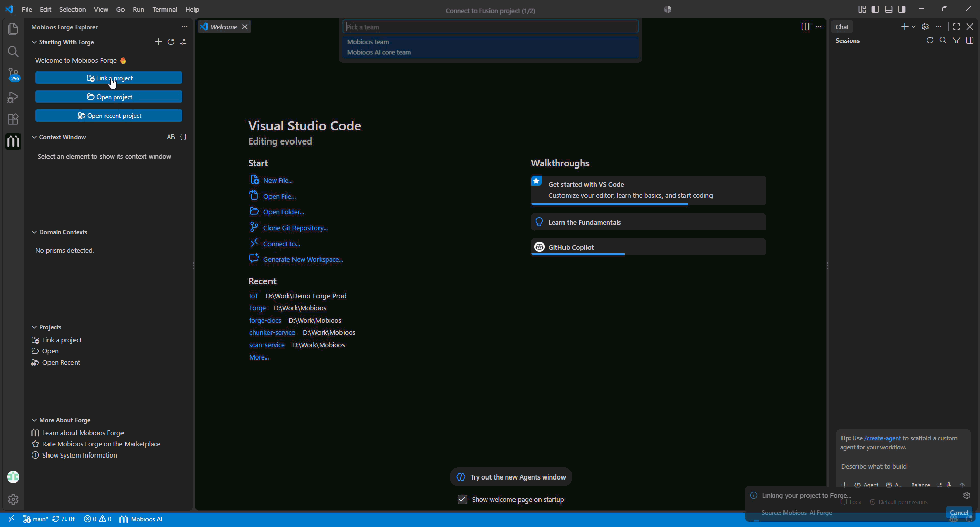Open the Help menu

(192, 9)
